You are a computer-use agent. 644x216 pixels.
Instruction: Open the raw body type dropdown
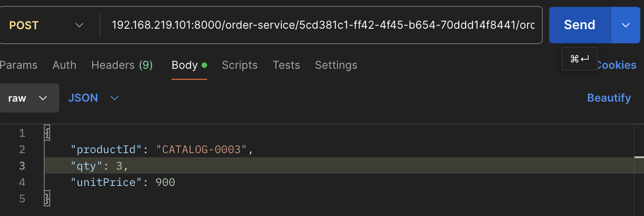[x=28, y=98]
